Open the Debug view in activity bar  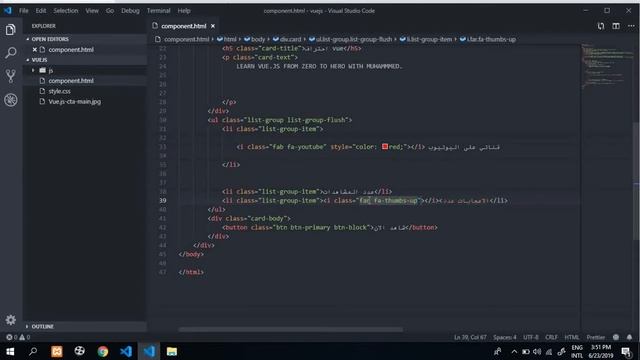(x=11, y=100)
